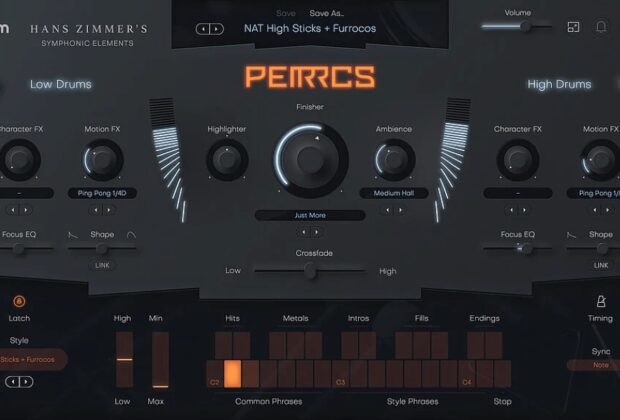Click the Min/Max slider bar
Image resolution: width=620 pixels, height=420 pixels.
click(161, 359)
